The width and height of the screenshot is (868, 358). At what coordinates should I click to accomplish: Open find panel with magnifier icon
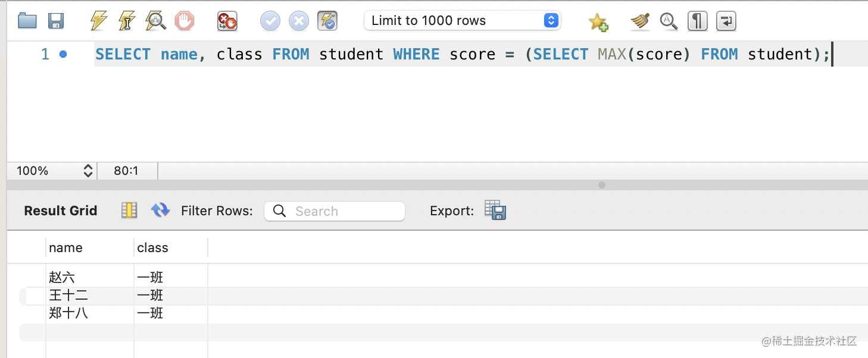(x=669, y=21)
